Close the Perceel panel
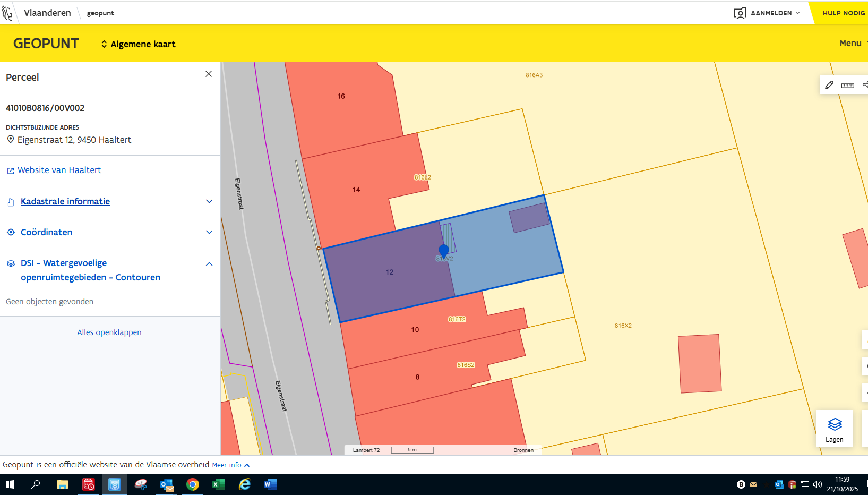 209,74
